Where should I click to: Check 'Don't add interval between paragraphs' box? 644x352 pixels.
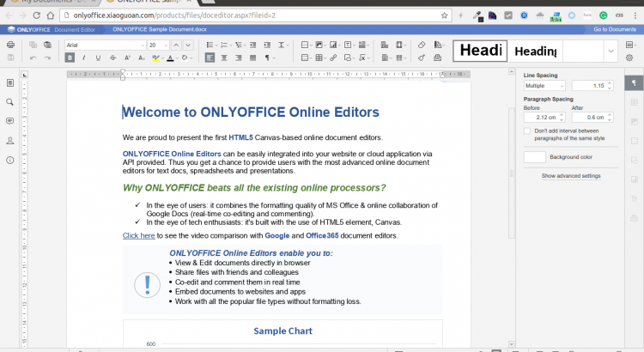coord(527,130)
